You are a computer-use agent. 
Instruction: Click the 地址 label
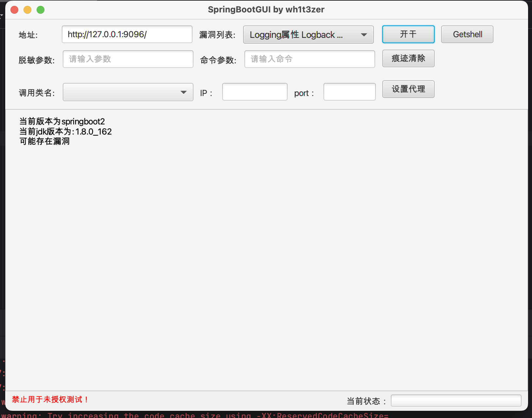[x=28, y=35]
